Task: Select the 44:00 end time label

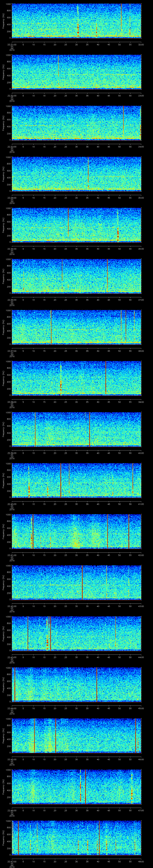Action: (x=141, y=657)
